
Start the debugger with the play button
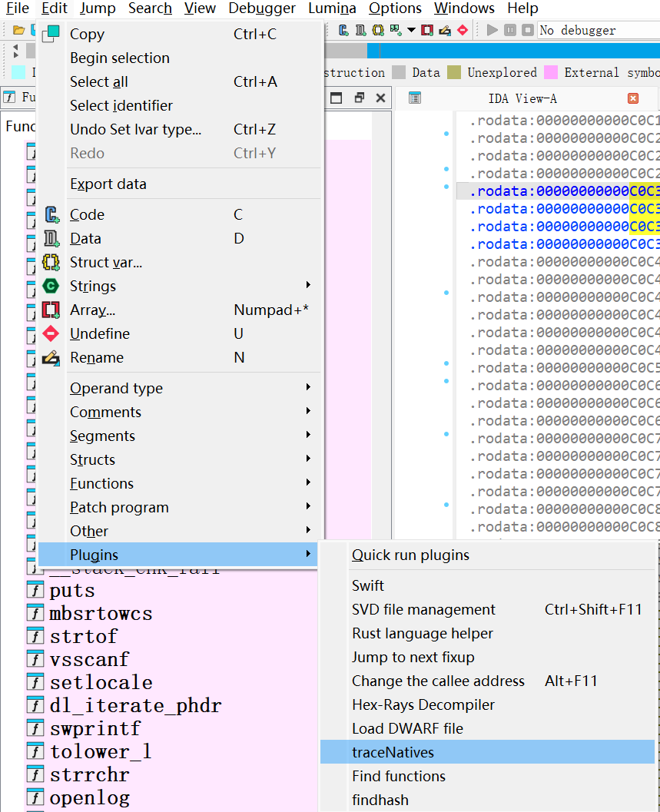[493, 30]
